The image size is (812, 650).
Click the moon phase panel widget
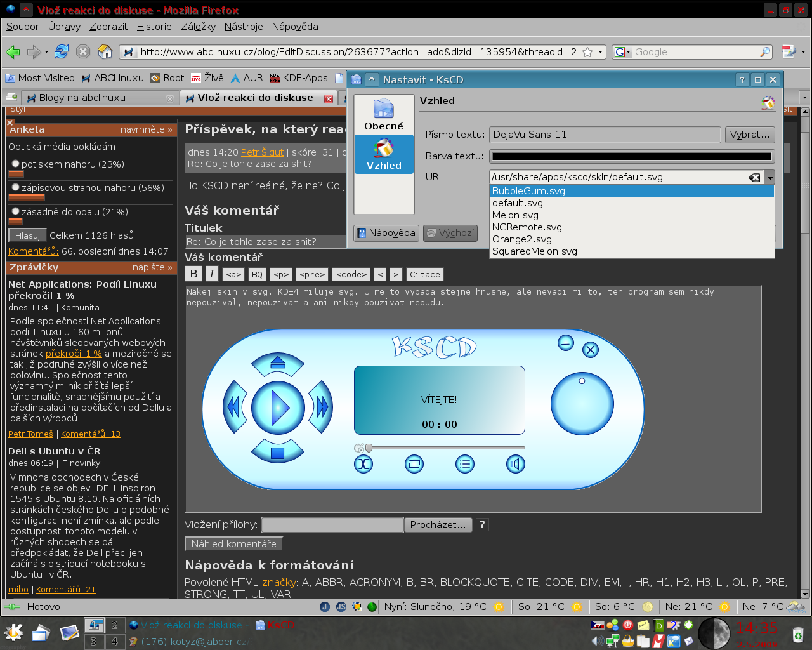(x=714, y=633)
